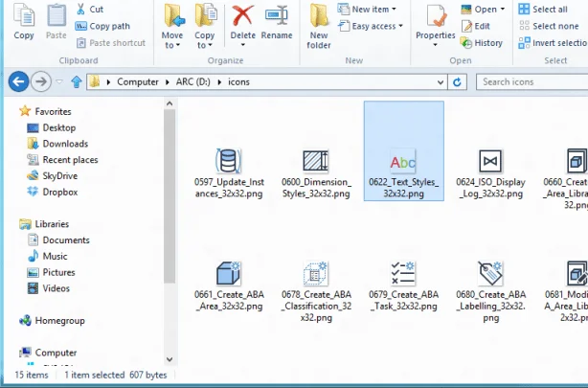Open Dropbox in the Favorites list
Image resolution: width=588 pixels, height=388 pixels.
click(59, 192)
